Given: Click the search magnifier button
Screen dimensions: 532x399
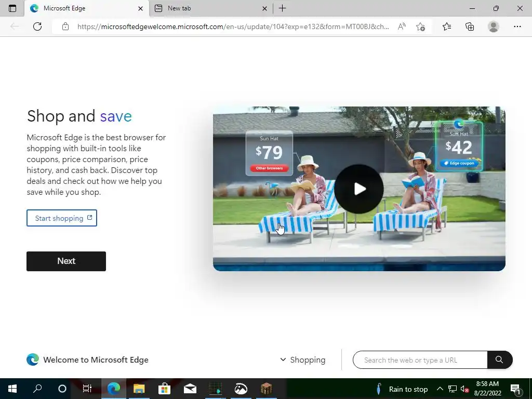Looking at the screenshot, I should click(499, 360).
